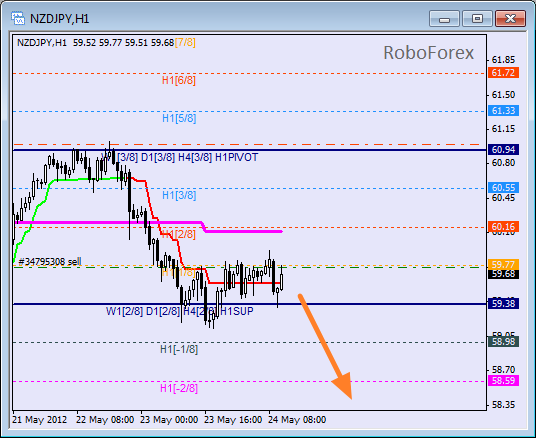The image size is (536, 438).
Task: Click the 22 May 08:00 time marker
Action: pos(105,420)
